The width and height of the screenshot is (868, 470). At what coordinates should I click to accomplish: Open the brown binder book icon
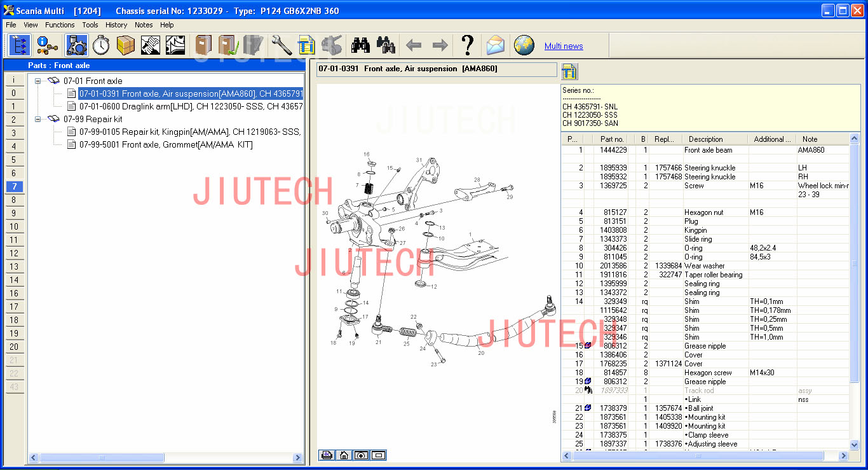pos(204,45)
